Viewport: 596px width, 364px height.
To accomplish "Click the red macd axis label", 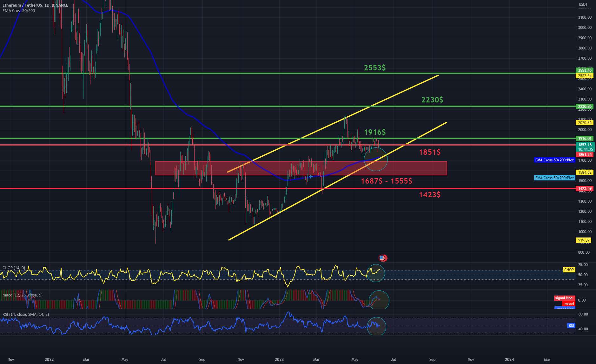I will point(569,304).
